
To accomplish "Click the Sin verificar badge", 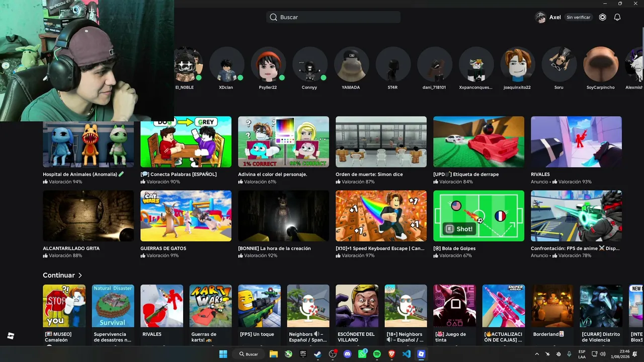I will (x=579, y=17).
